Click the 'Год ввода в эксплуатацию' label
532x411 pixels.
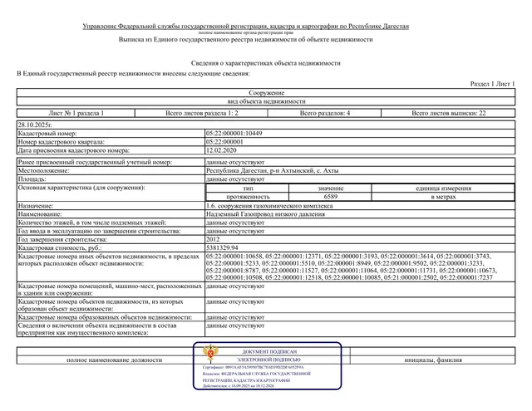click(99, 231)
